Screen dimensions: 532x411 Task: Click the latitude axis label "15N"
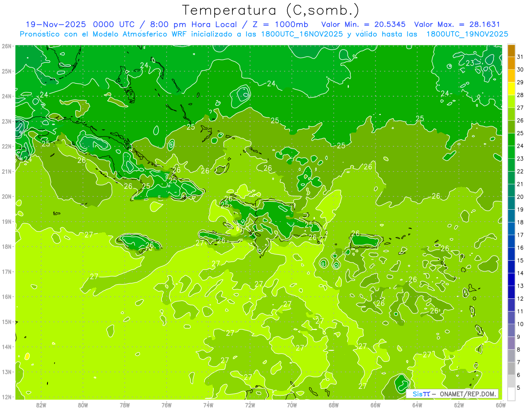click(x=6, y=322)
